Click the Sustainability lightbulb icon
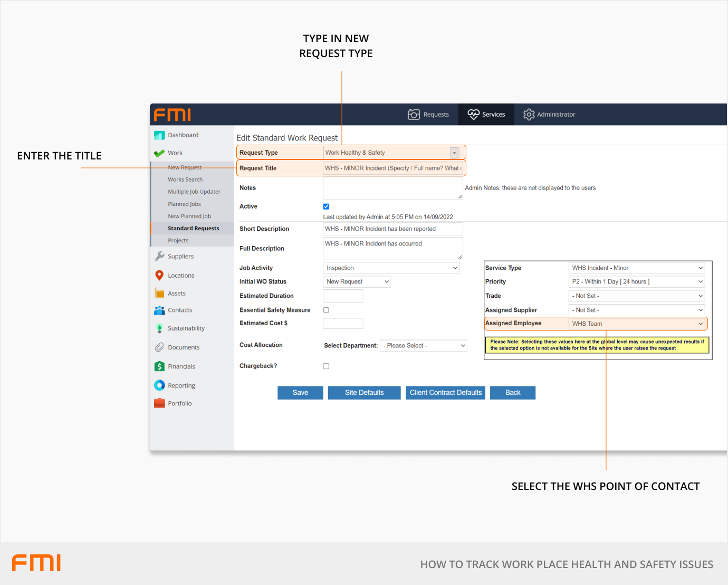The height and width of the screenshot is (585, 728). pos(159,328)
